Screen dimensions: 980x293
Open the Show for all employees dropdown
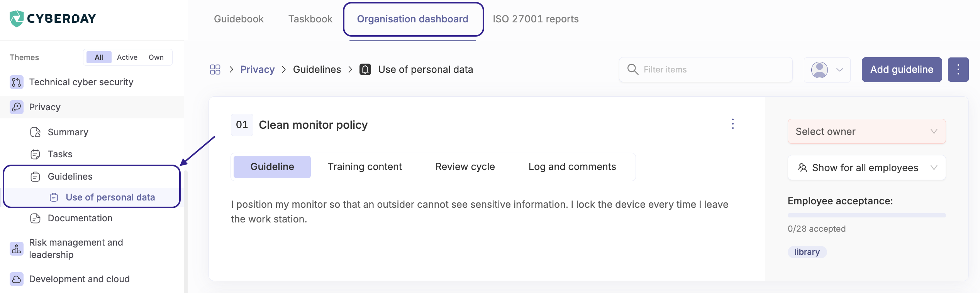point(866,168)
